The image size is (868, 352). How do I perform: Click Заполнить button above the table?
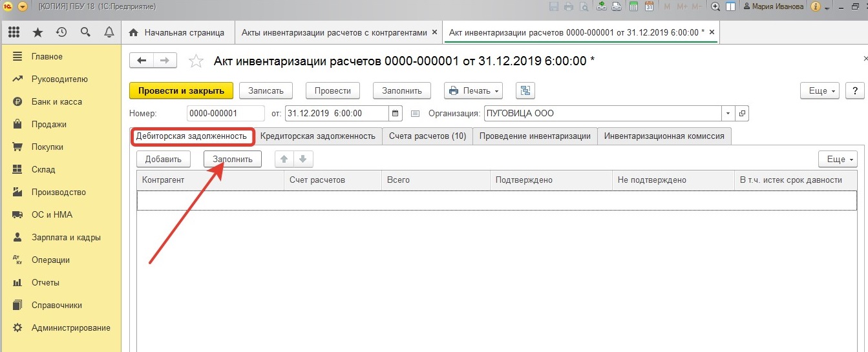(x=233, y=159)
